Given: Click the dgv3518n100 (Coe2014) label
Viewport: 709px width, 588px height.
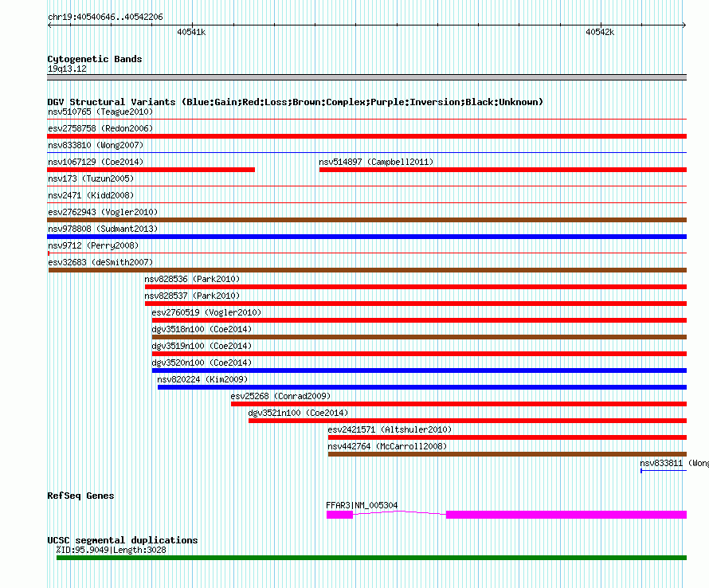Looking at the screenshot, I should [202, 329].
